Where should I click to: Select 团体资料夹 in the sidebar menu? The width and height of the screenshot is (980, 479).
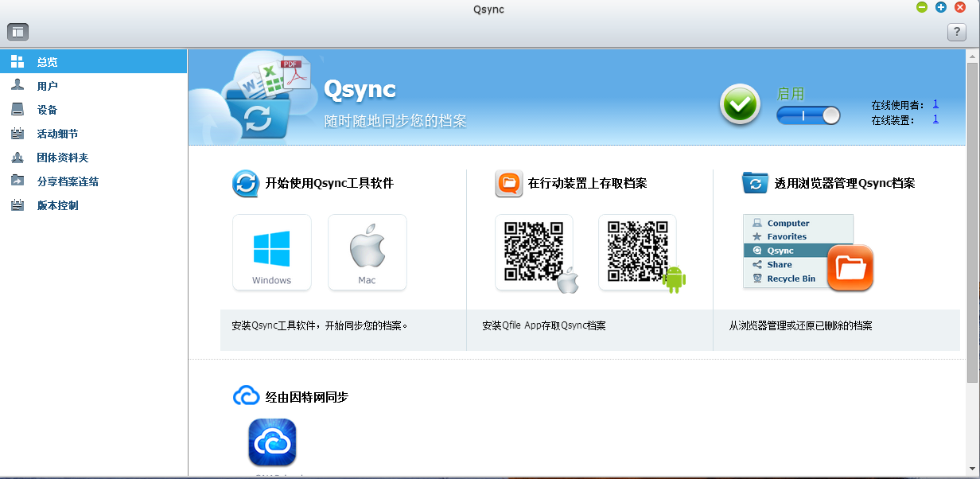pos(93,158)
